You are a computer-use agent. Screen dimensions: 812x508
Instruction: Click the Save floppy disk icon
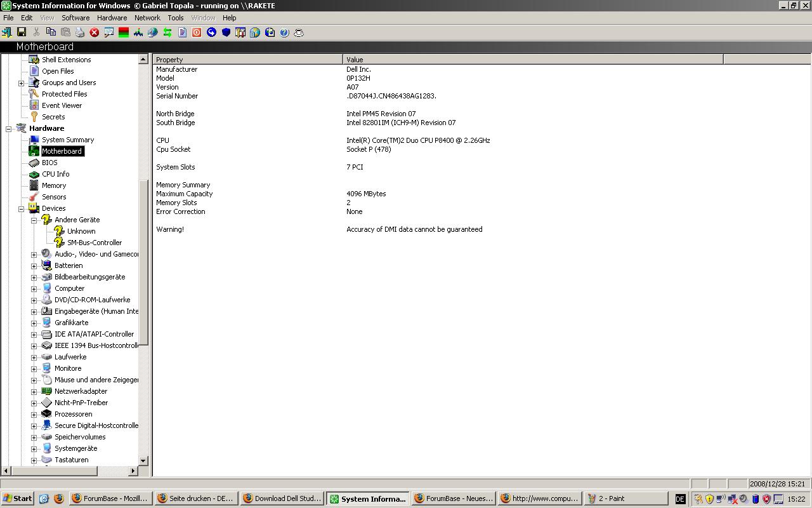pyautogui.click(x=21, y=32)
